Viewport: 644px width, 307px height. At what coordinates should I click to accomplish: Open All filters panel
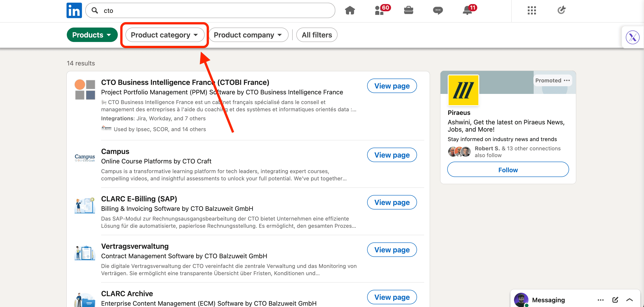(x=317, y=35)
